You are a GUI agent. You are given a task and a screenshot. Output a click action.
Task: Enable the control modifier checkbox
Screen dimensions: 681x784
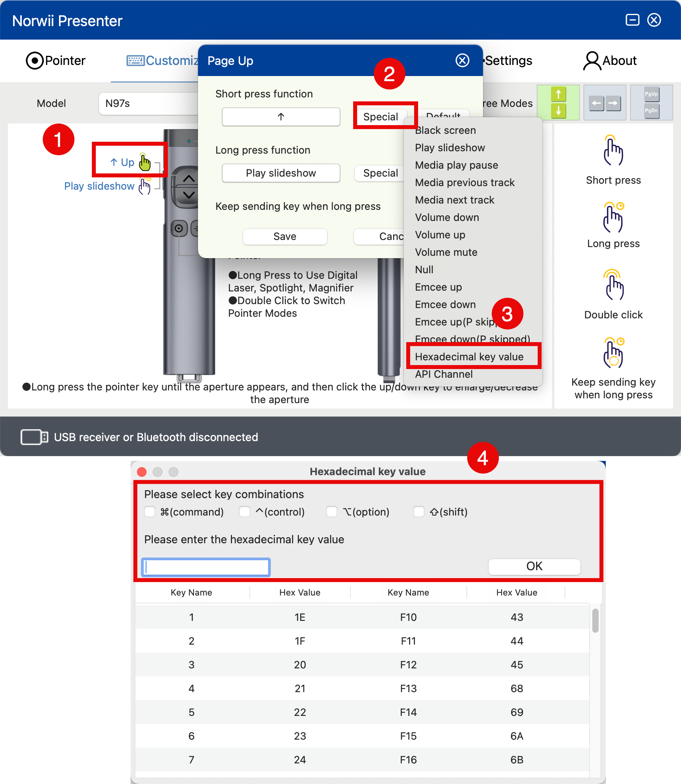[245, 512]
